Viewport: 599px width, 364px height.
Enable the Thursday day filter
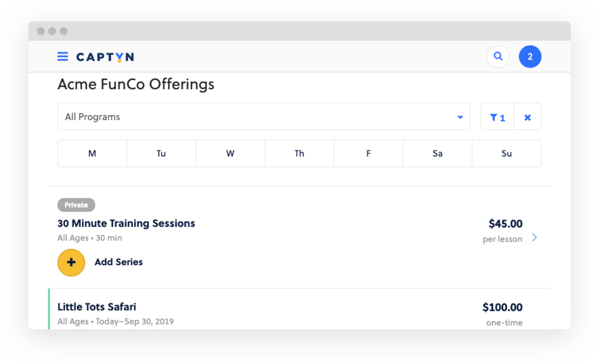(x=299, y=153)
